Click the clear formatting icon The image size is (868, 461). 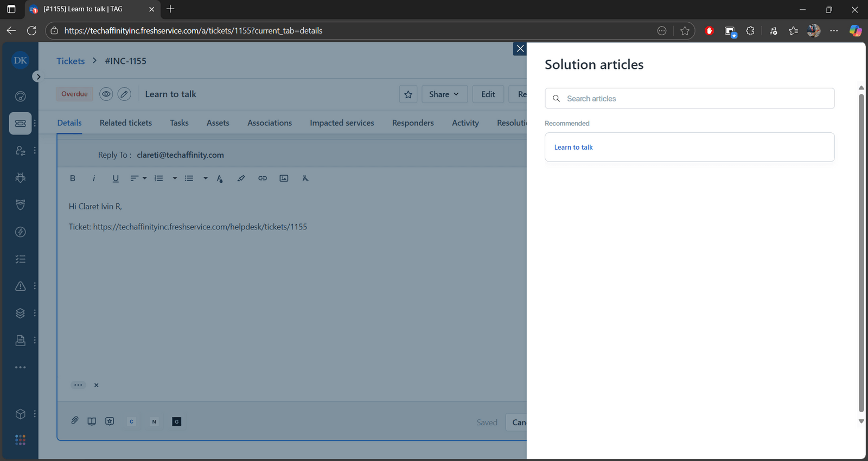305,178
